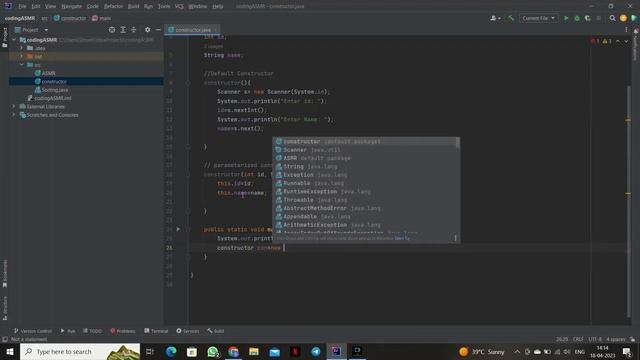This screenshot has width=640, height=360.
Task: Open the File menu
Action: click(x=22, y=7)
